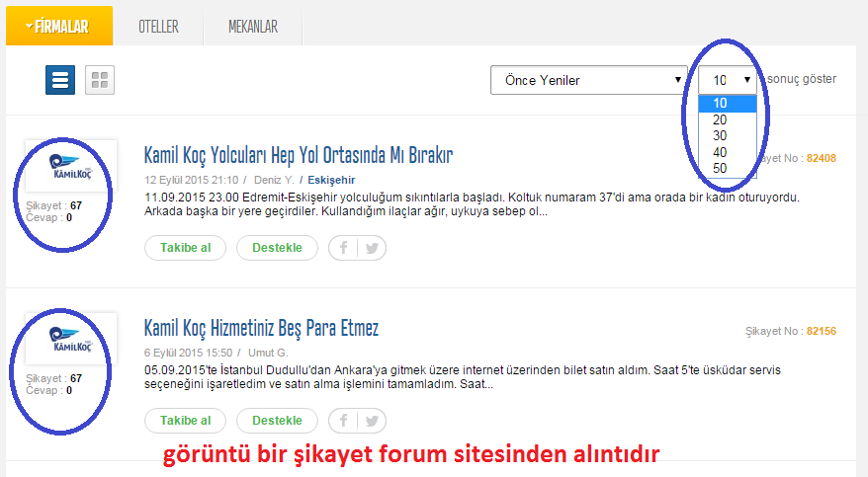Select the excerpt starting 11.09.2015 23.00 Edremit-Eskişehir
868x477 pixels.
click(473, 204)
